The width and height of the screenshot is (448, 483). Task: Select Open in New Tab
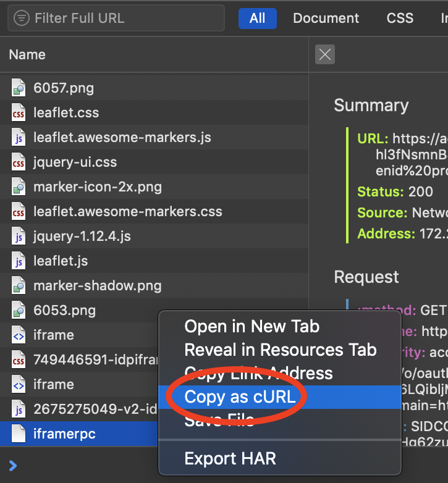point(251,327)
